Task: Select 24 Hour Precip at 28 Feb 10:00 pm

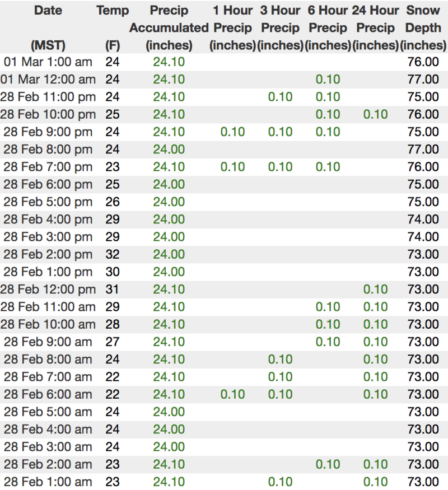Action: (375, 114)
